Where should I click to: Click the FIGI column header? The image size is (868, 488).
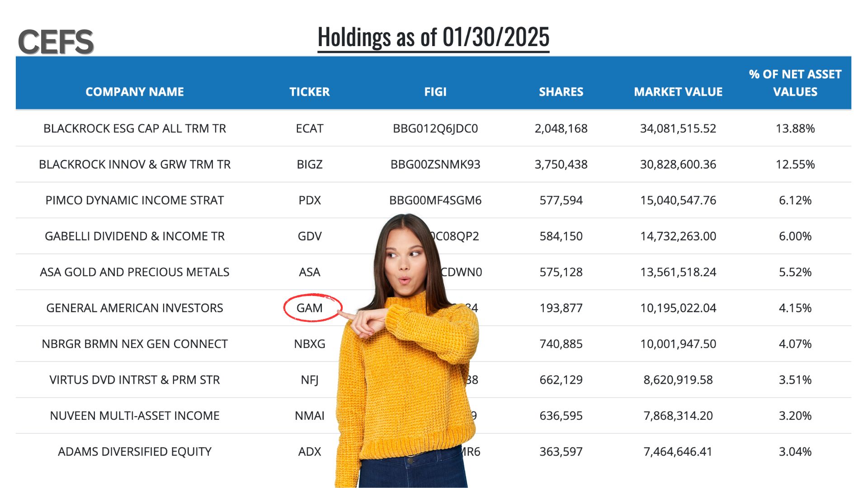click(435, 92)
